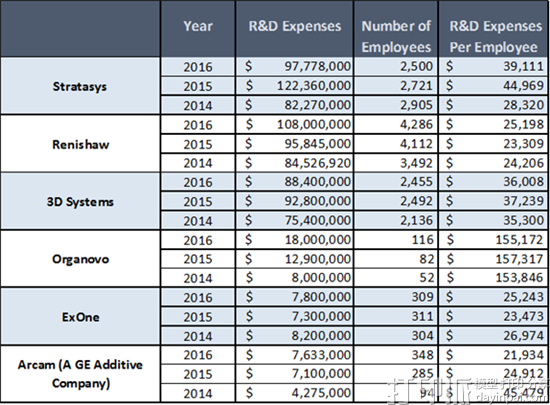The width and height of the screenshot is (550, 405).
Task: Select the 285 employees cell
Action: 396,374
